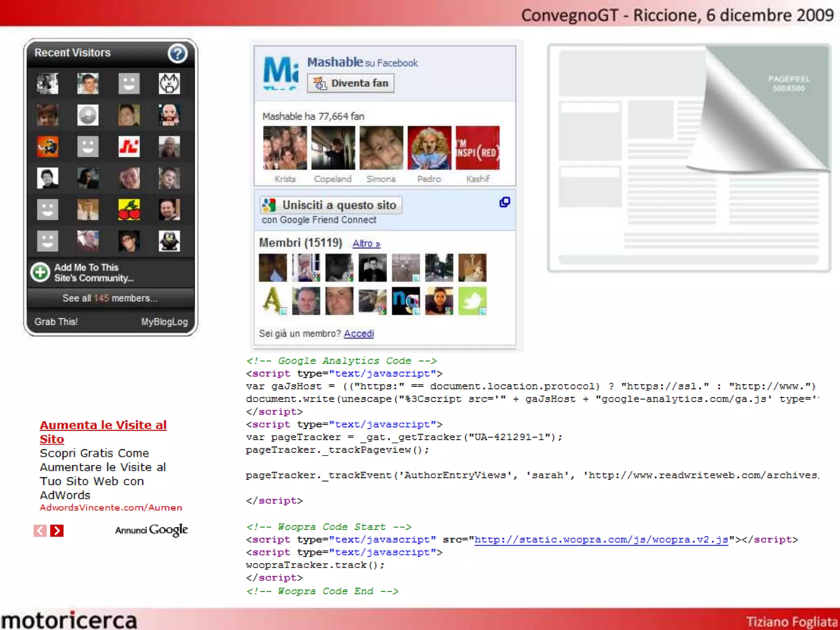
Task: Open the Altro » members link
Action: click(x=366, y=244)
